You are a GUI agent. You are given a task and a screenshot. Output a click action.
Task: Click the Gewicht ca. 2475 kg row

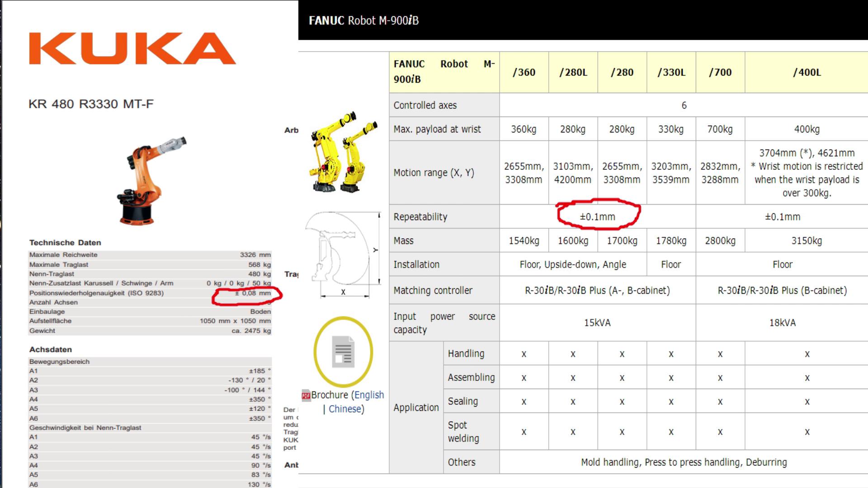[150, 331]
